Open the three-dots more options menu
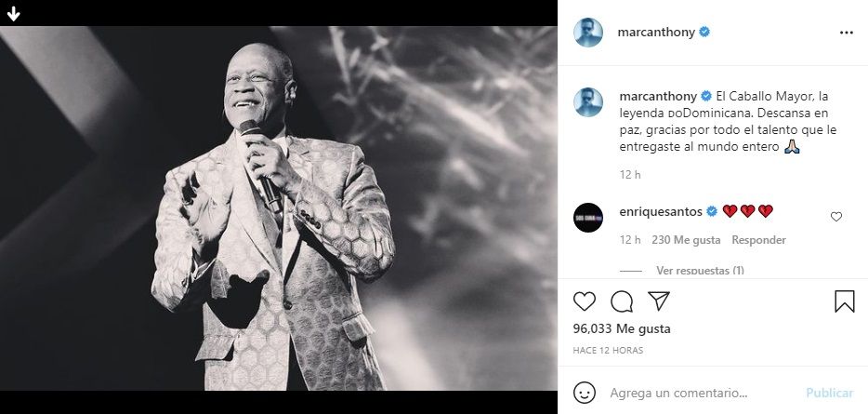The height and width of the screenshot is (414, 868). (846, 32)
